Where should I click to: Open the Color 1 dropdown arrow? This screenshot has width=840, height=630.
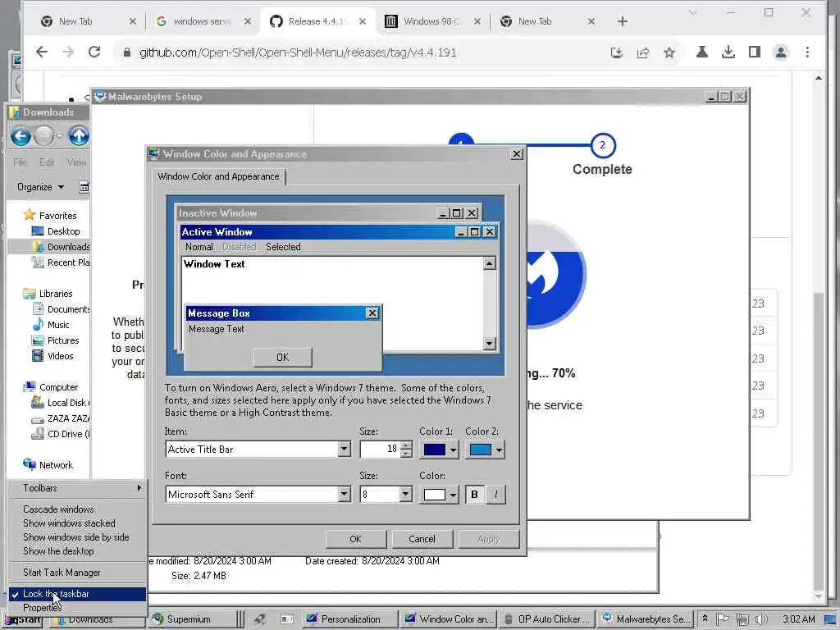(453, 450)
